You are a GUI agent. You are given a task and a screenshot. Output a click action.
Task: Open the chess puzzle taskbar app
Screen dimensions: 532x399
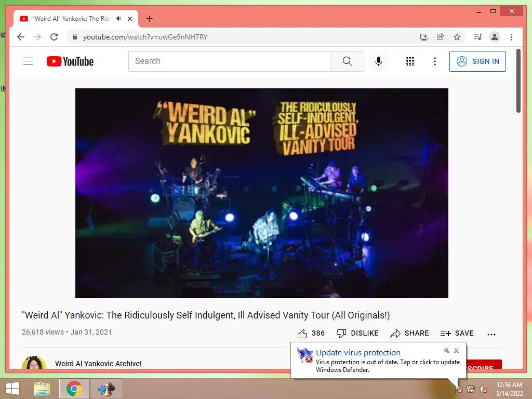(106, 389)
